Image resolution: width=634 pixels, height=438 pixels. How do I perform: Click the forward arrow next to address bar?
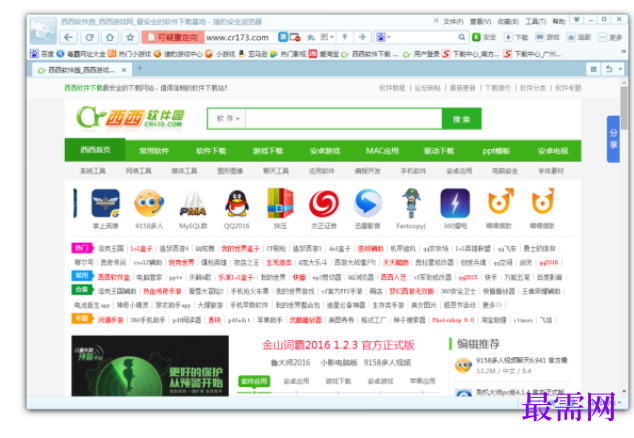(x=362, y=37)
